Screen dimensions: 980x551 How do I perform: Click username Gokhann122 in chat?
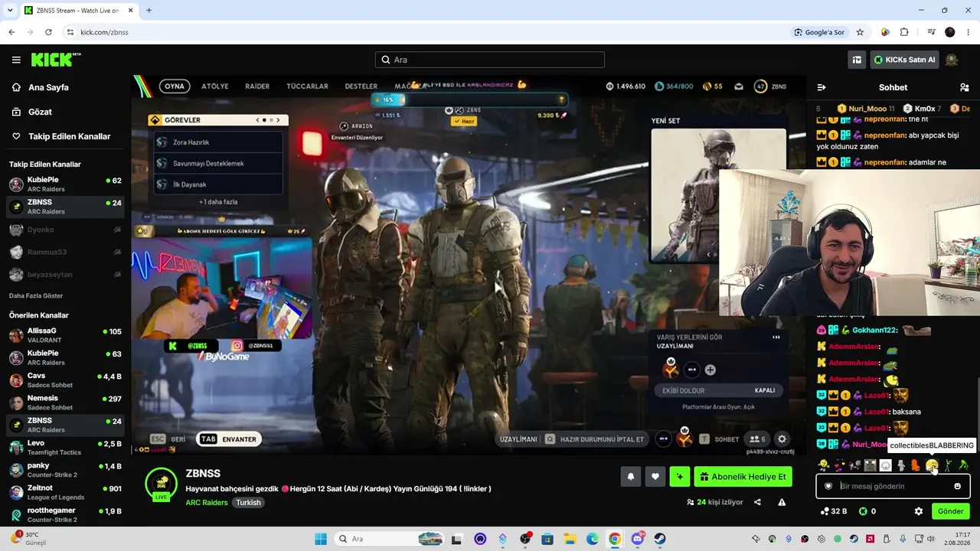point(874,330)
